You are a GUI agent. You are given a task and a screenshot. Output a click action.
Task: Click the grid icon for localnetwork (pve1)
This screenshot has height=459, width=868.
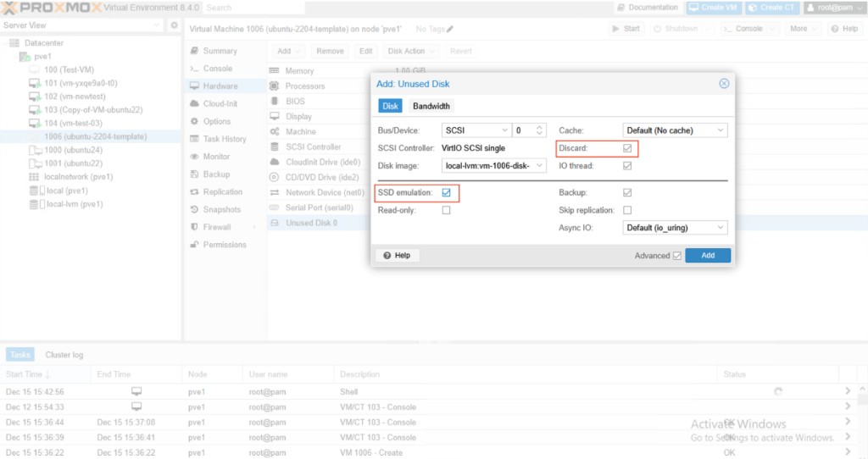pos(34,177)
